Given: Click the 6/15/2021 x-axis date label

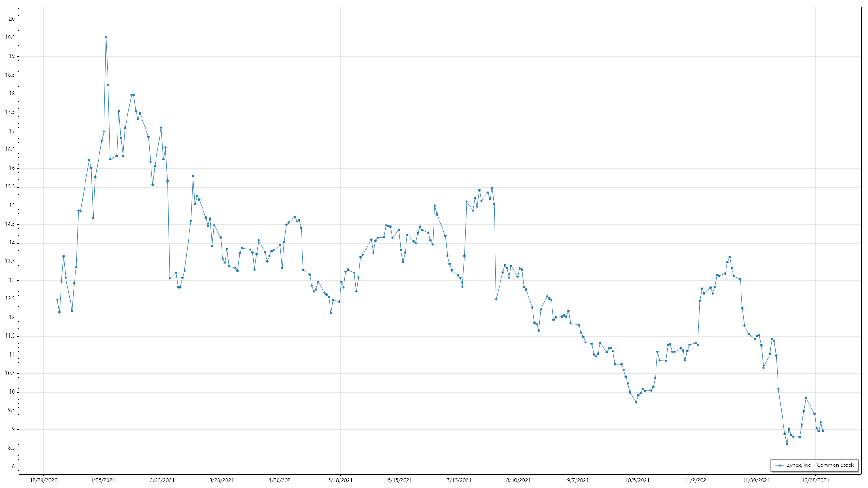Looking at the screenshot, I should click(400, 480).
